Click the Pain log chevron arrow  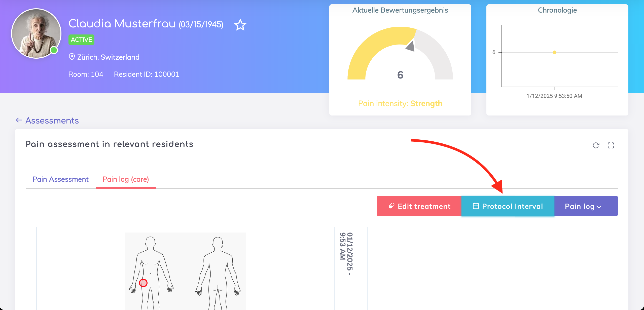599,207
